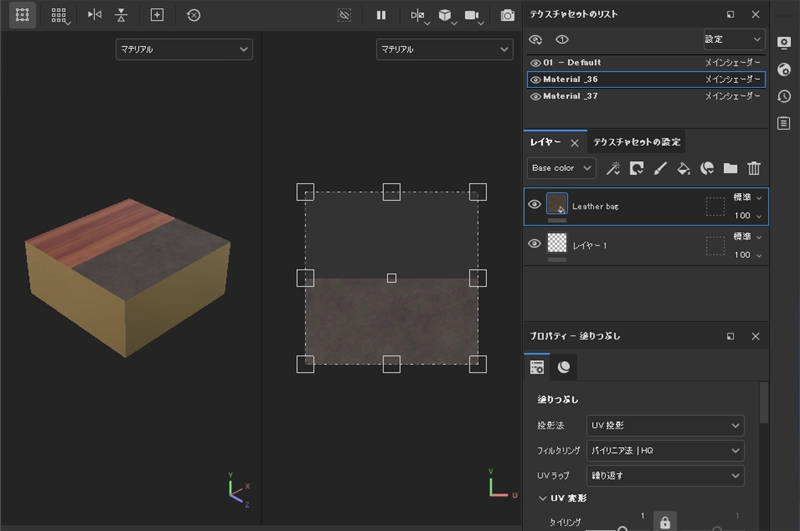Add a mask icon in layers toolbar
This screenshot has width=800, height=531.
coord(636,168)
